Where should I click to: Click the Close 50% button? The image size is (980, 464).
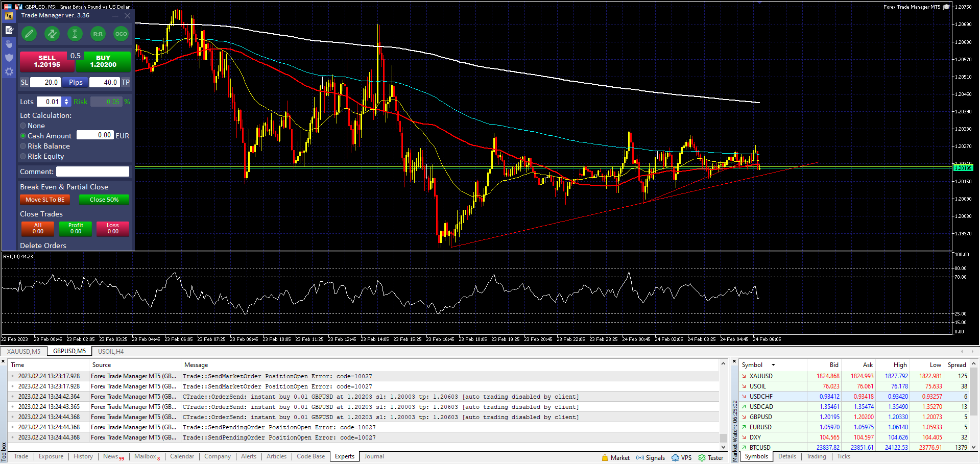(104, 200)
